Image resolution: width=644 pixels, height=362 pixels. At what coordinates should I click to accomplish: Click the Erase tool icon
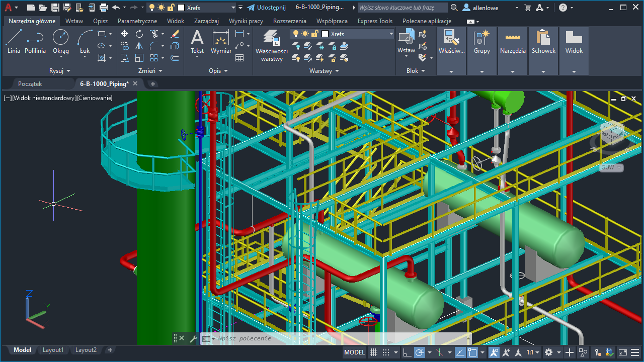coord(175,34)
